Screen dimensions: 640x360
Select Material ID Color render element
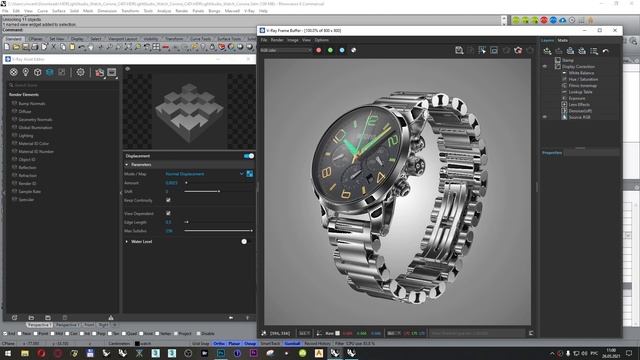coord(33,144)
